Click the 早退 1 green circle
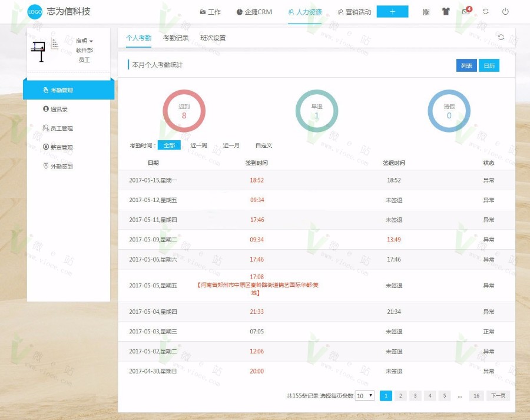This screenshot has width=530, height=420. coord(317,111)
